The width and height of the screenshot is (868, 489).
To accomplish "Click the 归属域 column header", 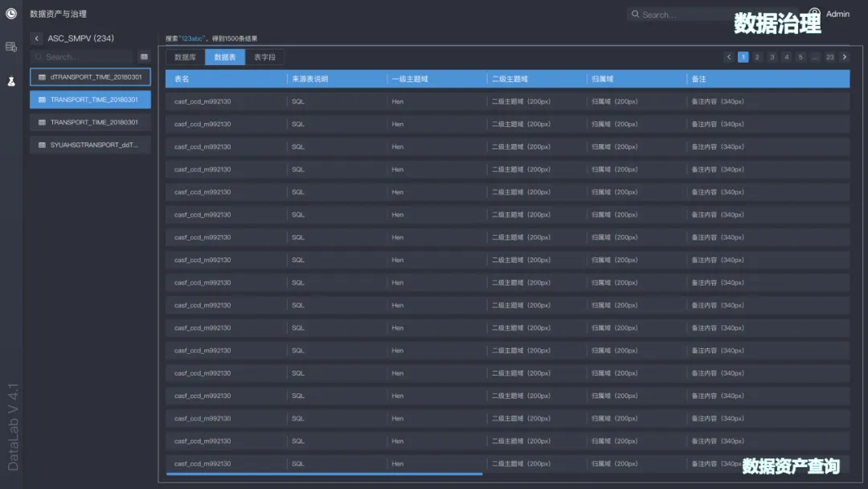I will pos(602,79).
